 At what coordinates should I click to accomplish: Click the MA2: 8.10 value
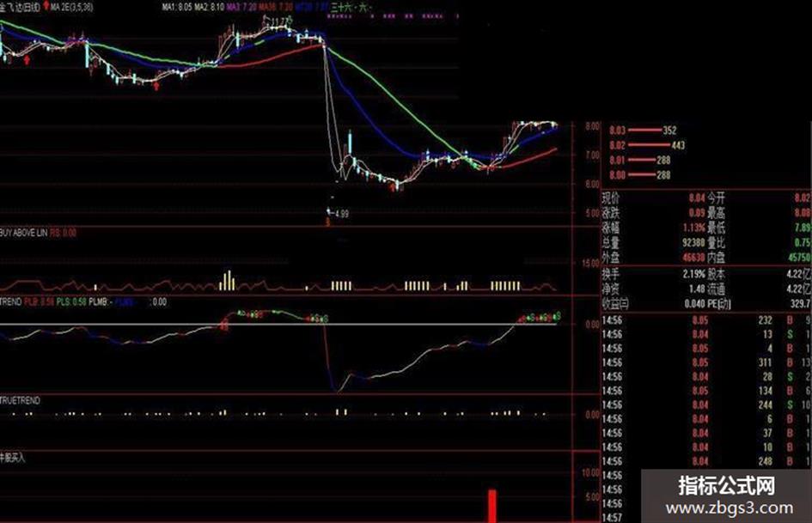pyautogui.click(x=209, y=7)
